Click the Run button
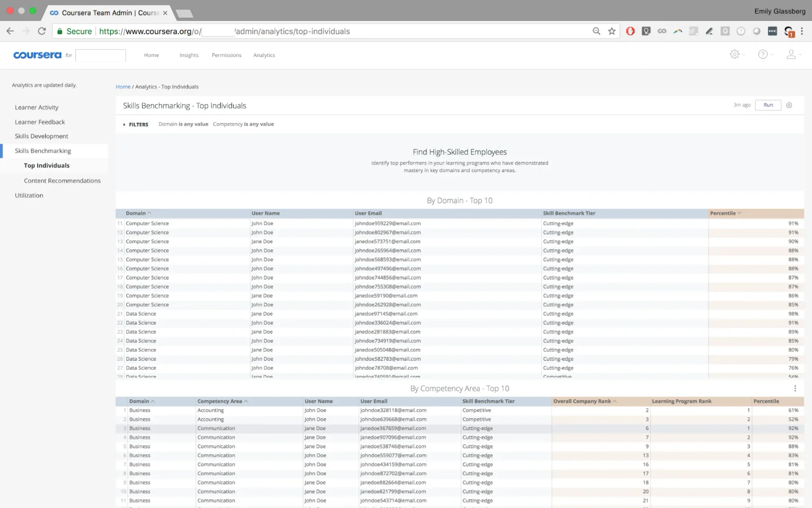Image resolution: width=812 pixels, height=508 pixels. pyautogui.click(x=768, y=105)
